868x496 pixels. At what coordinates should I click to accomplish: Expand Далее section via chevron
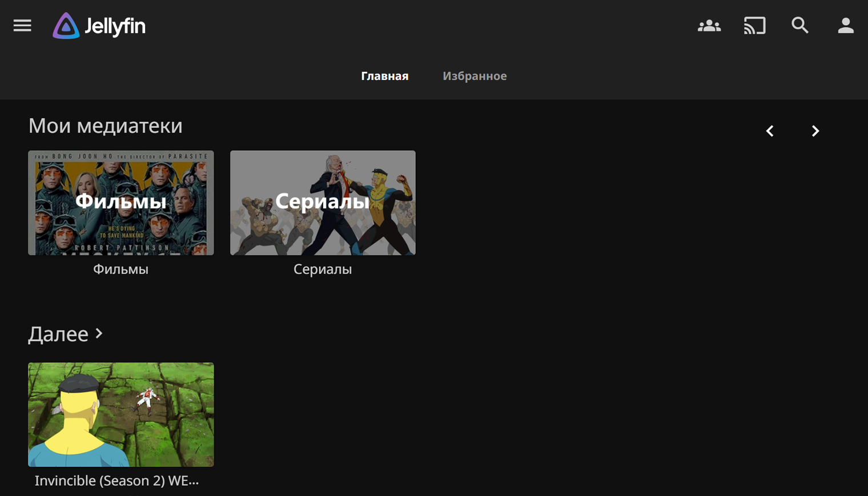(x=99, y=333)
